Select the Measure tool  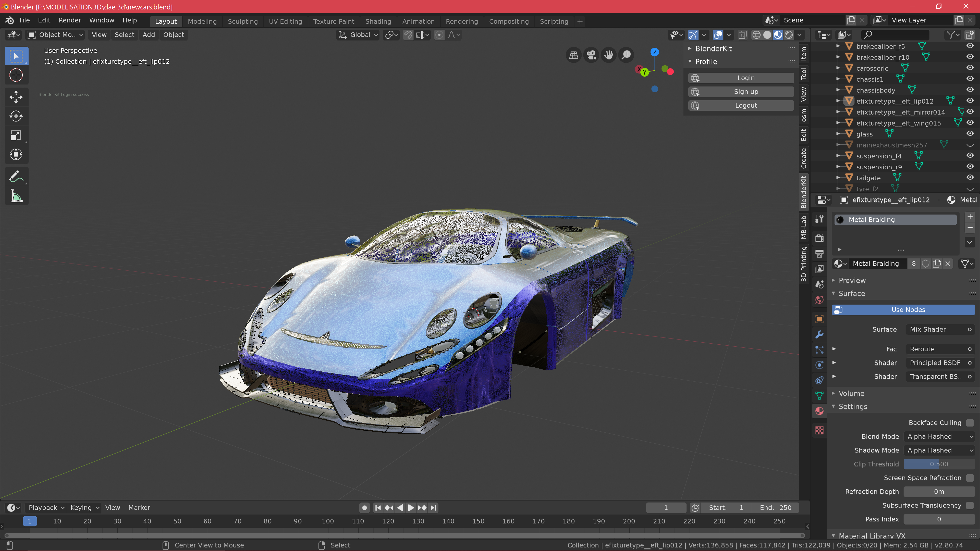pos(16,196)
